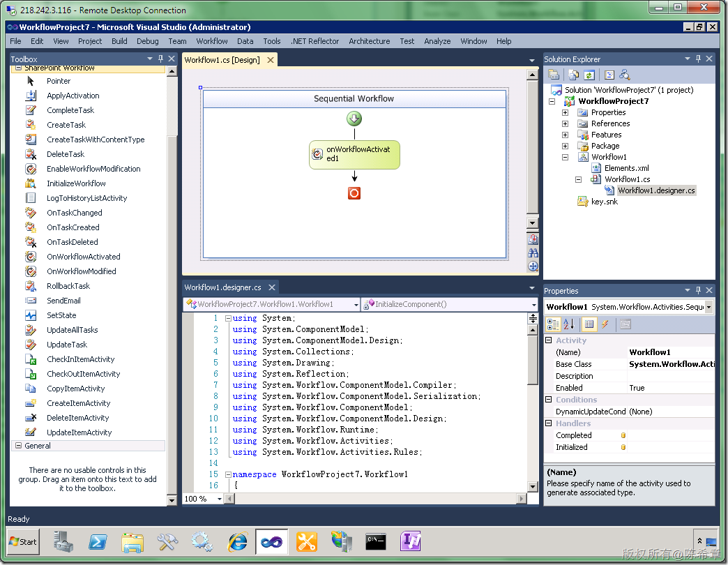The height and width of the screenshot is (565, 728).
Task: Expand the Properties node in Solution Explorer
Action: point(565,112)
